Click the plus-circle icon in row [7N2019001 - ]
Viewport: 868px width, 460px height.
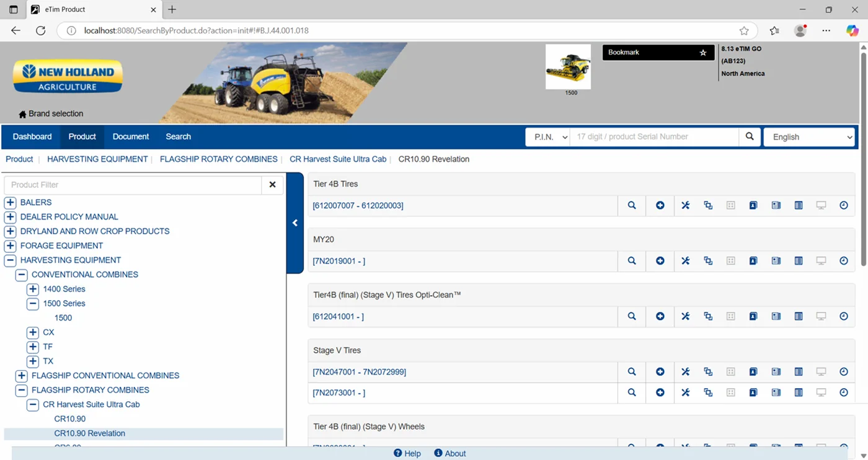click(x=660, y=261)
